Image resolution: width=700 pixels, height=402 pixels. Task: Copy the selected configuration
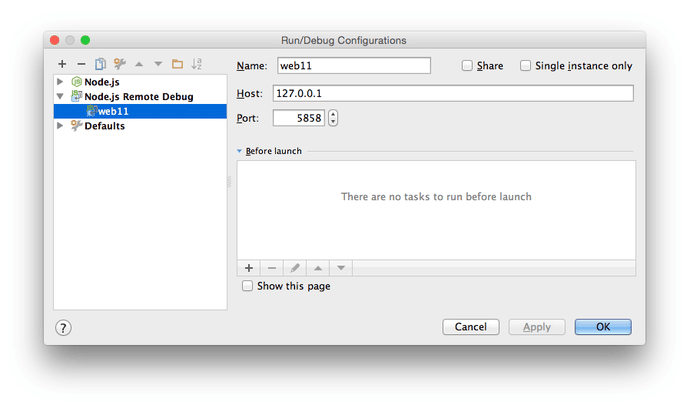coord(100,64)
